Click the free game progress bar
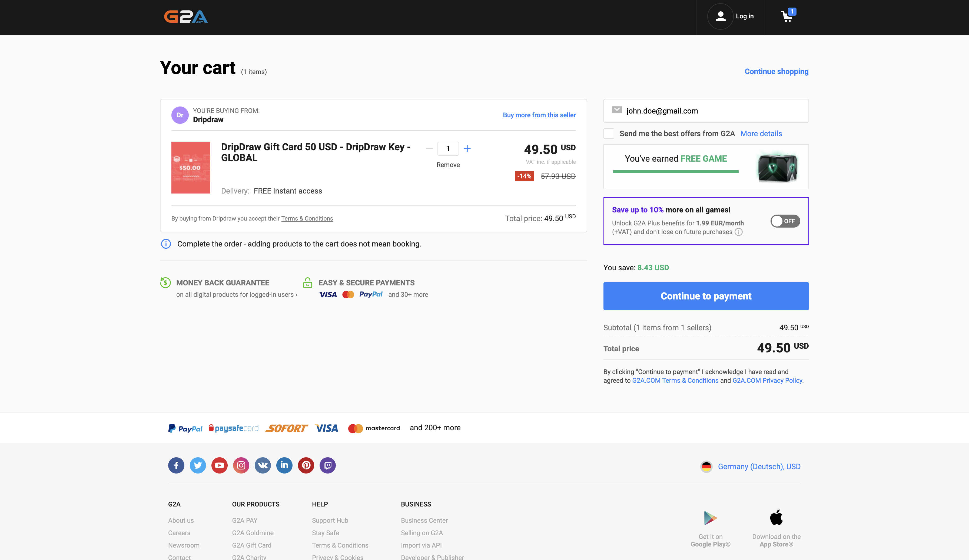Viewport: 969px width, 560px height. click(x=676, y=171)
